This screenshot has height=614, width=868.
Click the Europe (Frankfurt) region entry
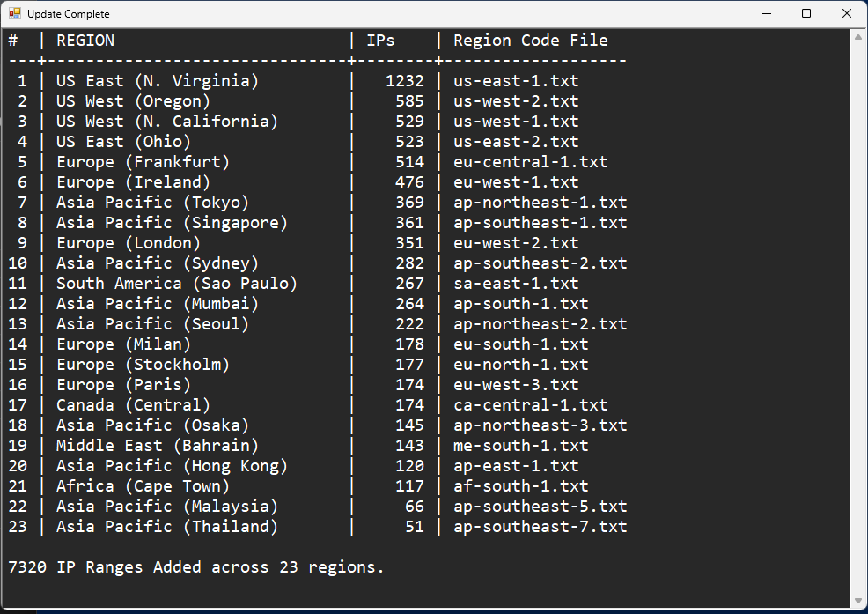tap(143, 162)
